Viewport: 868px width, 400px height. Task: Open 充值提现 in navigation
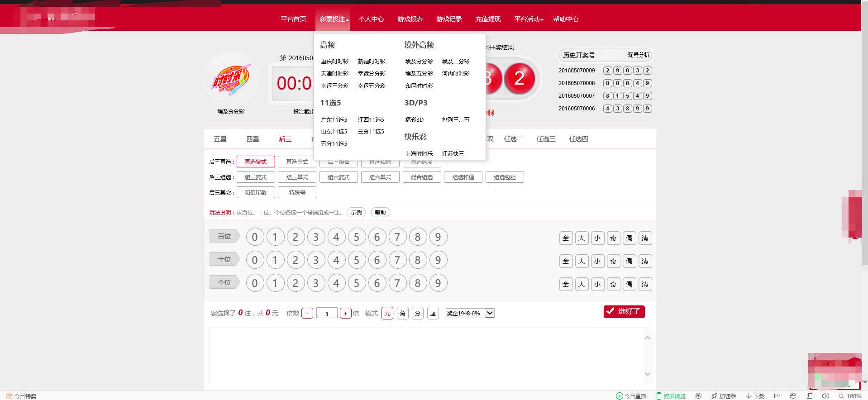click(x=488, y=19)
